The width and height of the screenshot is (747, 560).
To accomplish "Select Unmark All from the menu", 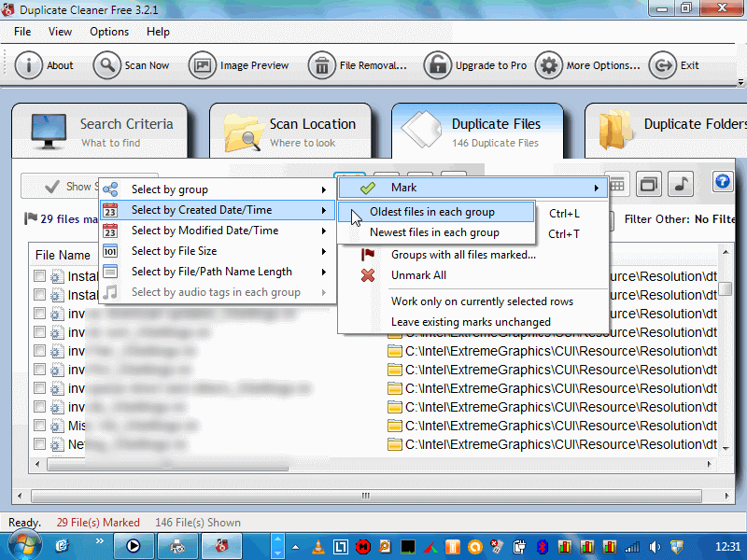I will 418,275.
